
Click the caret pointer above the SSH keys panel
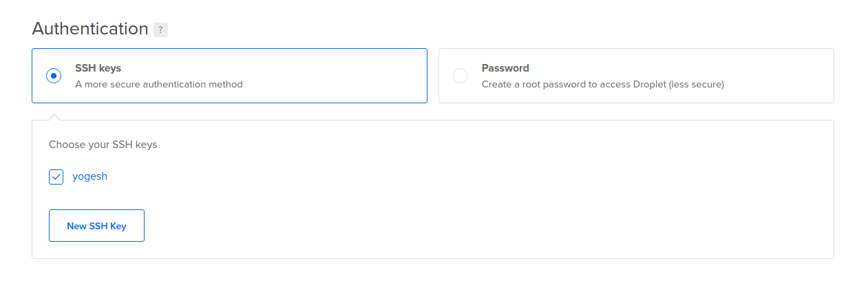[55, 116]
